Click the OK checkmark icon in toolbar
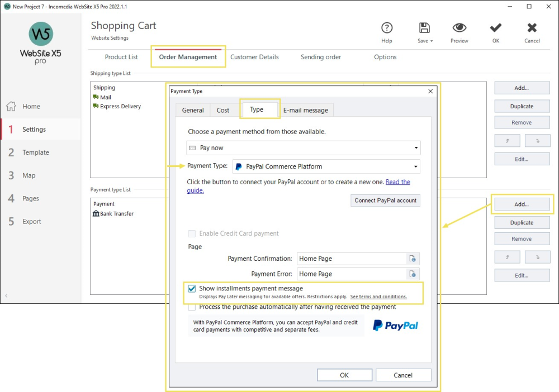 tap(495, 28)
